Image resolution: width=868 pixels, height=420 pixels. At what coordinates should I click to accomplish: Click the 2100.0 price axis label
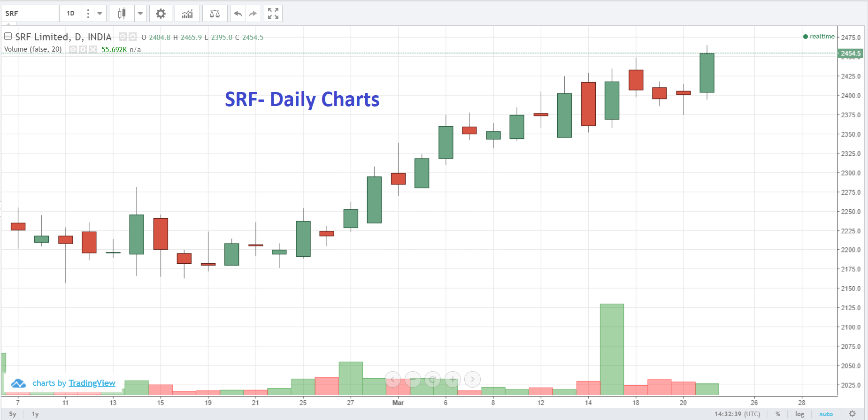(x=851, y=327)
